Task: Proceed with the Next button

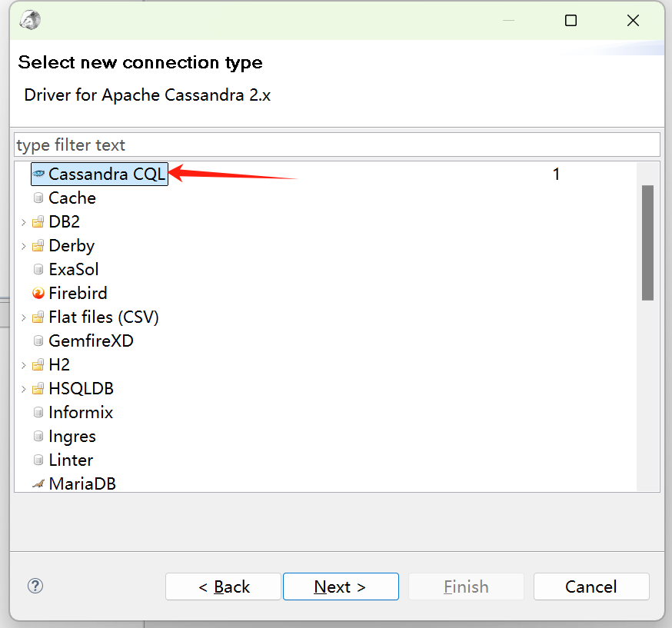Action: point(341,586)
